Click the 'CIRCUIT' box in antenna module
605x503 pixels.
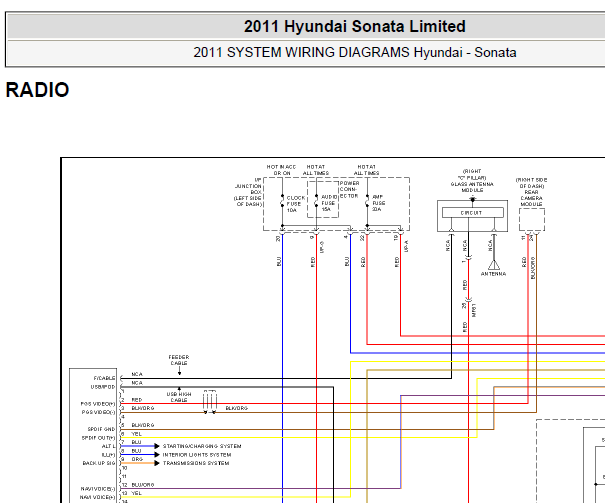(x=473, y=213)
